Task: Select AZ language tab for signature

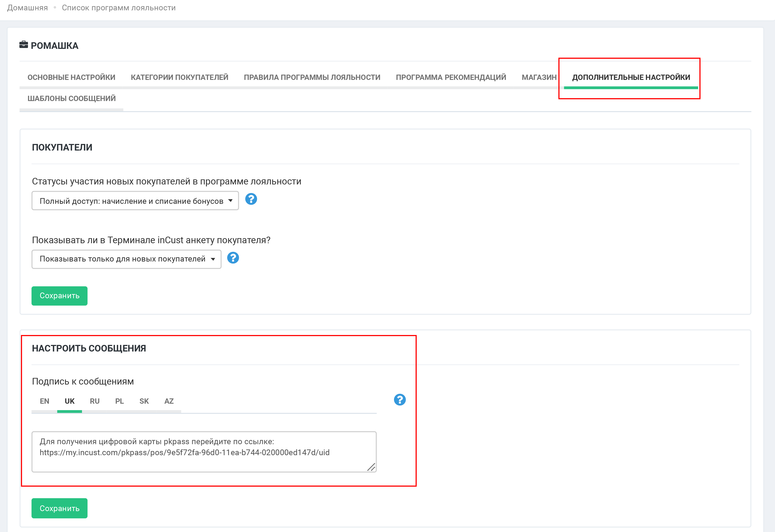Action: tap(169, 401)
